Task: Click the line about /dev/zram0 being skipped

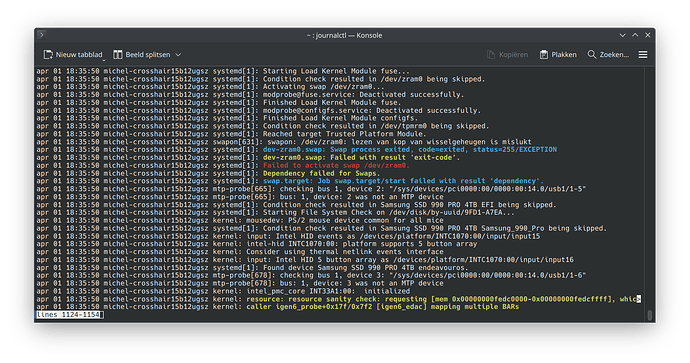Action: (x=261, y=79)
